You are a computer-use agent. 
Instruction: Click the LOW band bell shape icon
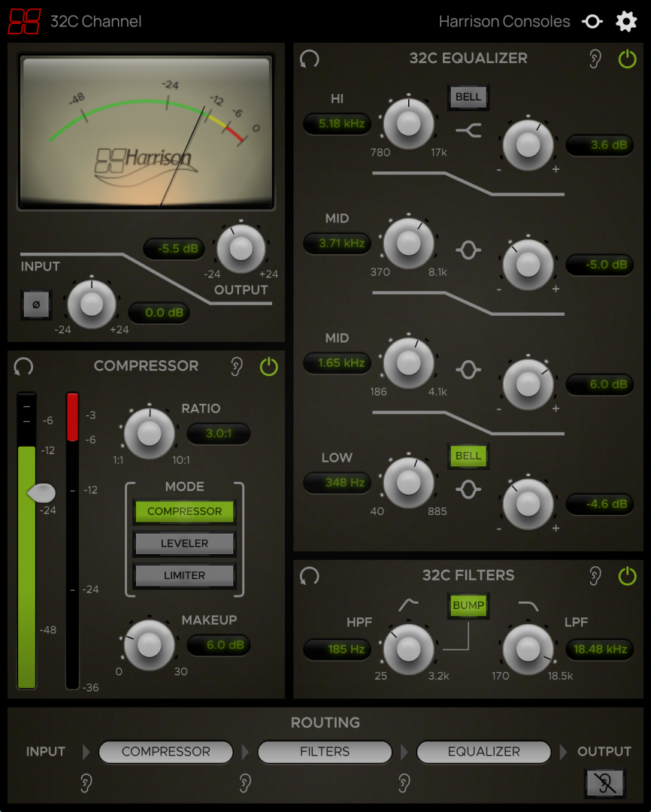coord(468,490)
